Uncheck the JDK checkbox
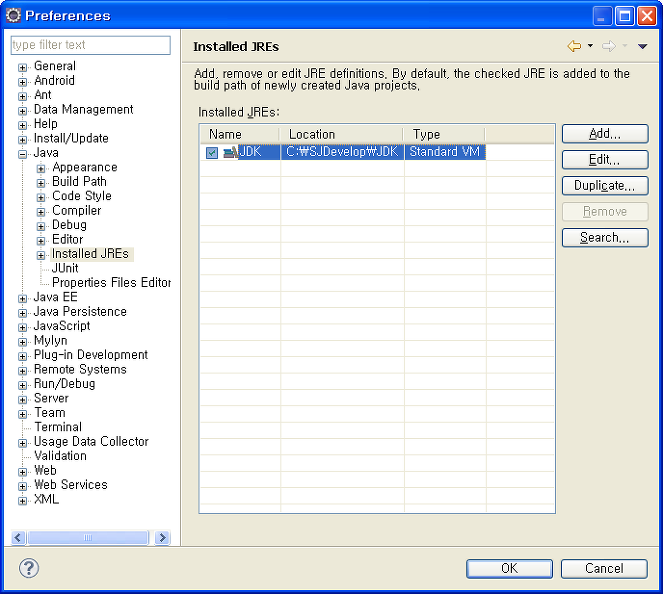Image resolution: width=663 pixels, height=594 pixels. click(x=212, y=153)
